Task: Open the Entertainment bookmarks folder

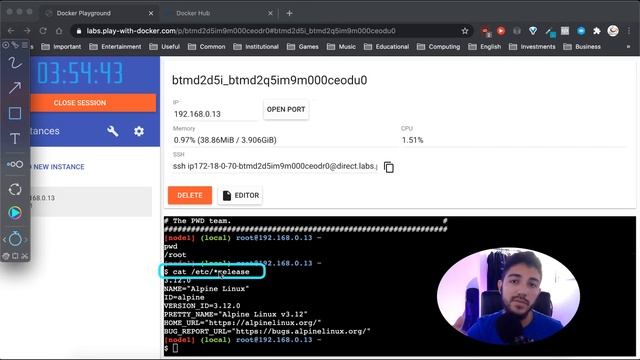Action: click(x=116, y=47)
